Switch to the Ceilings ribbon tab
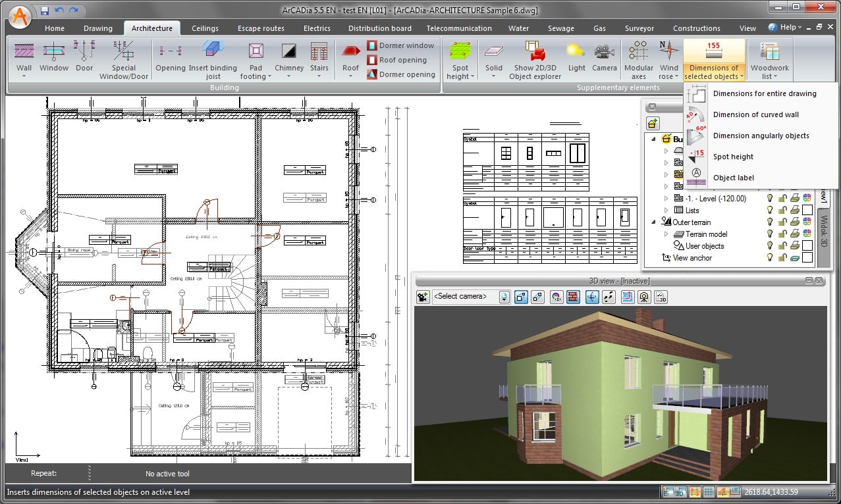The image size is (841, 504). 205,28
